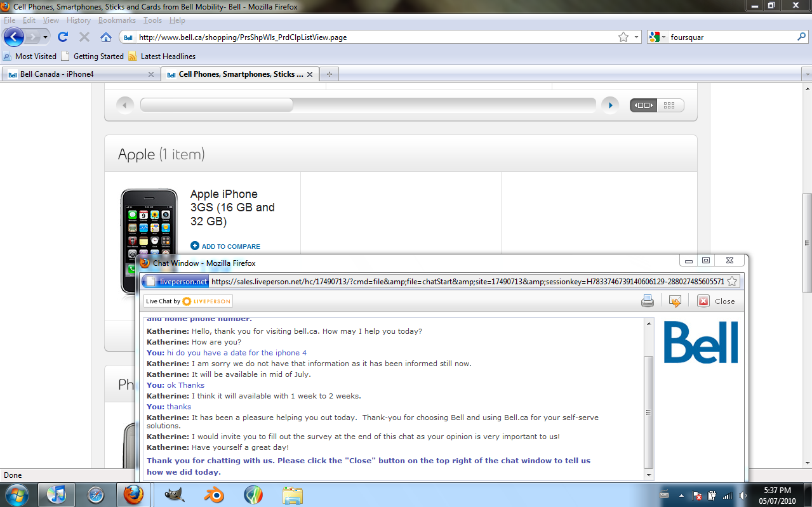Screen dimensions: 812x507
Task: Close the chat with the red Close button
Action: tap(717, 301)
